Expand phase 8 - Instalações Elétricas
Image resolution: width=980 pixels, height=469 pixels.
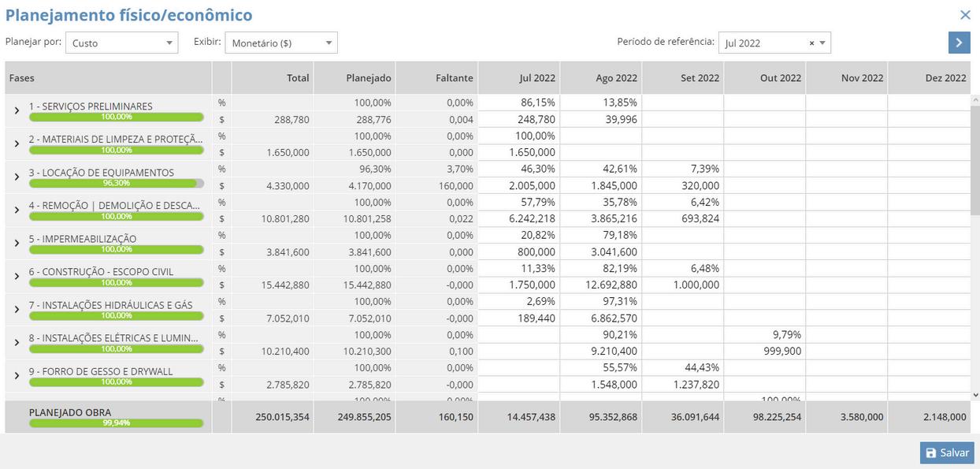click(17, 343)
